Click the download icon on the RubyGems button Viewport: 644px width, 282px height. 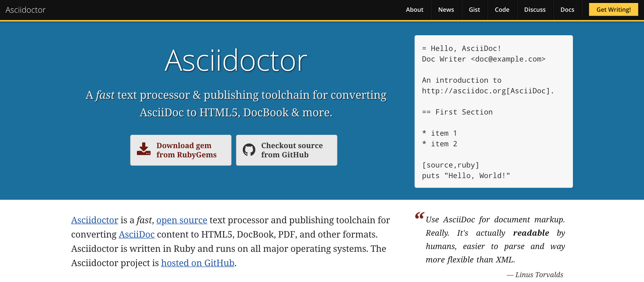tap(144, 149)
